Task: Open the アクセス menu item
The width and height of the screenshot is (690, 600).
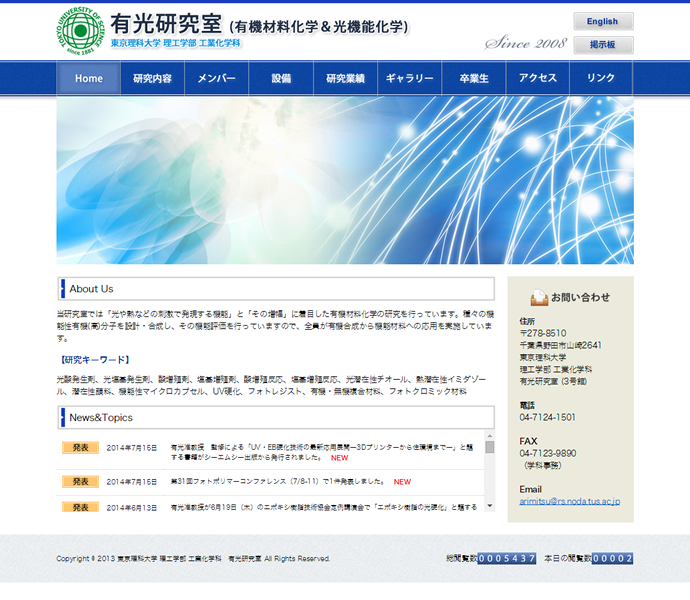Action: coord(538,78)
